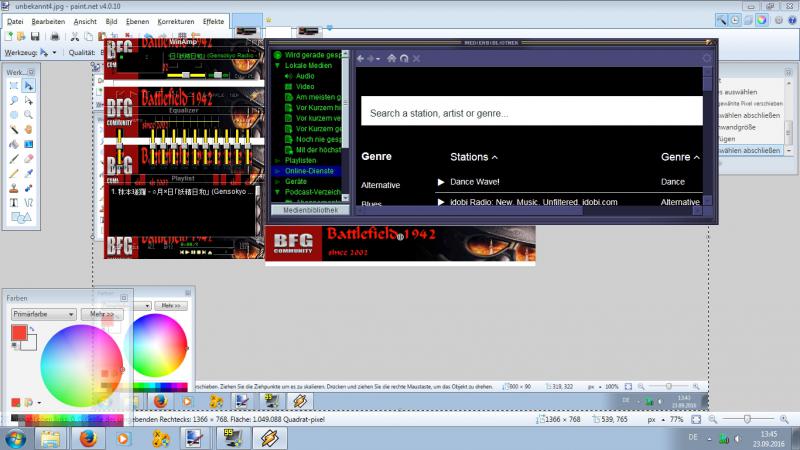Click the Medienbibliothek button in Winamp
This screenshot has width=800, height=450.
[x=310, y=210]
